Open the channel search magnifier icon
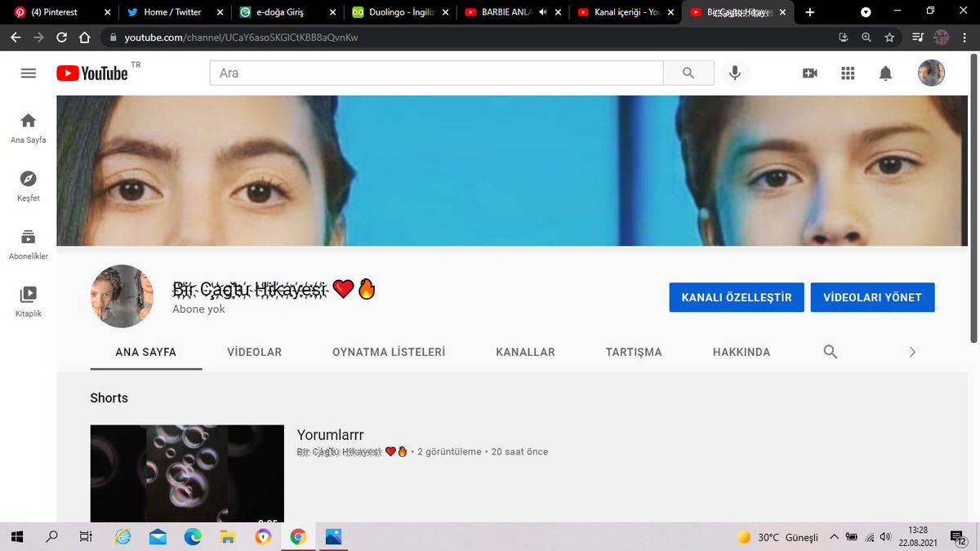 (830, 351)
